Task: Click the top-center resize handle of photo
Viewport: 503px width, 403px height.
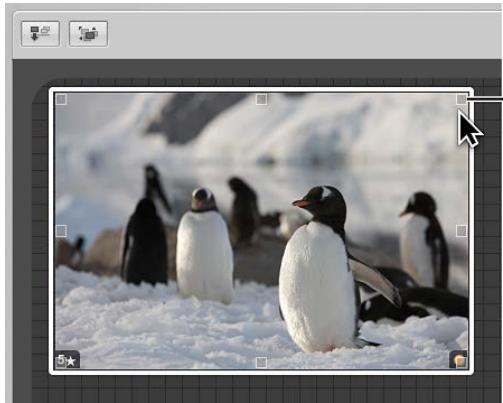Action: [x=261, y=99]
